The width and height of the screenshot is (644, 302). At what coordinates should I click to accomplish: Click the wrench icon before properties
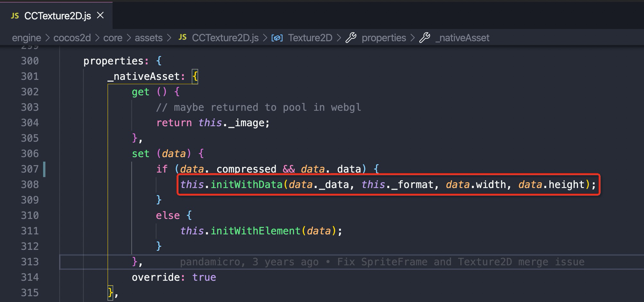click(x=351, y=38)
